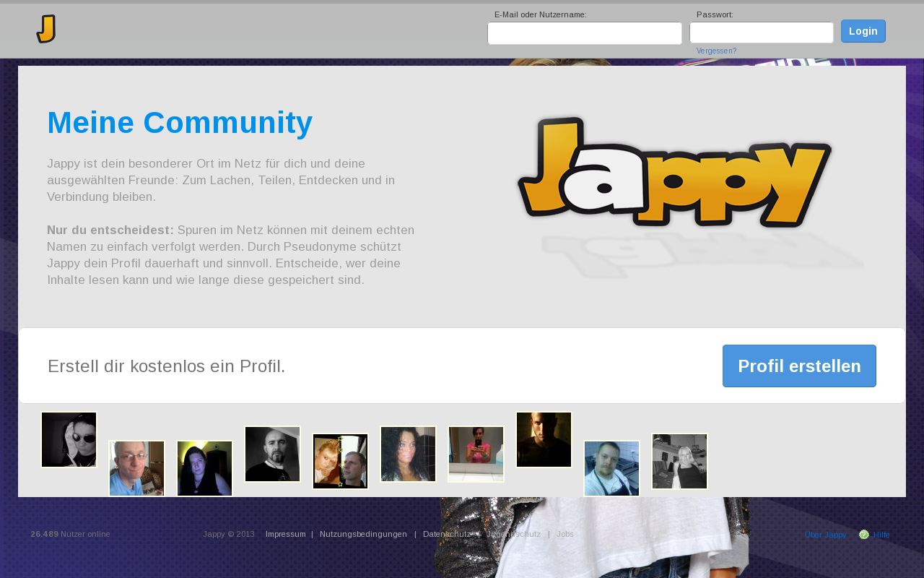924x578 pixels.
Task: Click the '26.489 Nutzer online' counter
Action: point(70,534)
